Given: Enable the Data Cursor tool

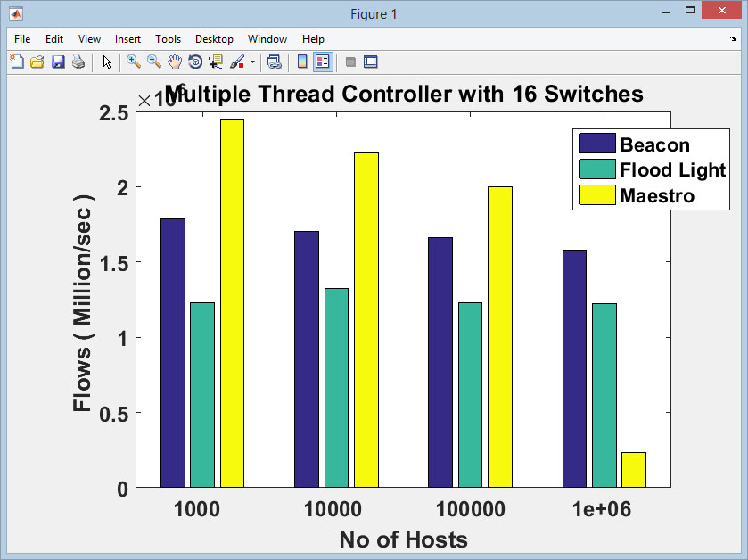Looking at the screenshot, I should [x=216, y=62].
